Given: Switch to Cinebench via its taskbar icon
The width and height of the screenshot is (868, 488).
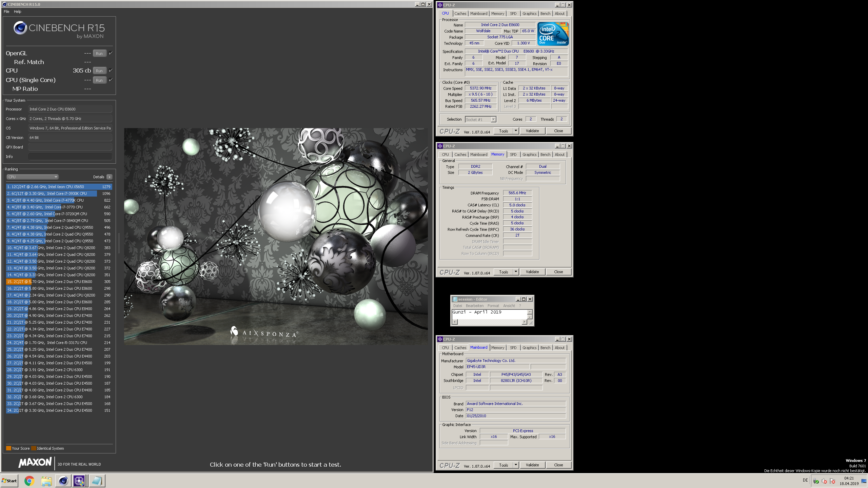Looking at the screenshot, I should (x=63, y=481).
